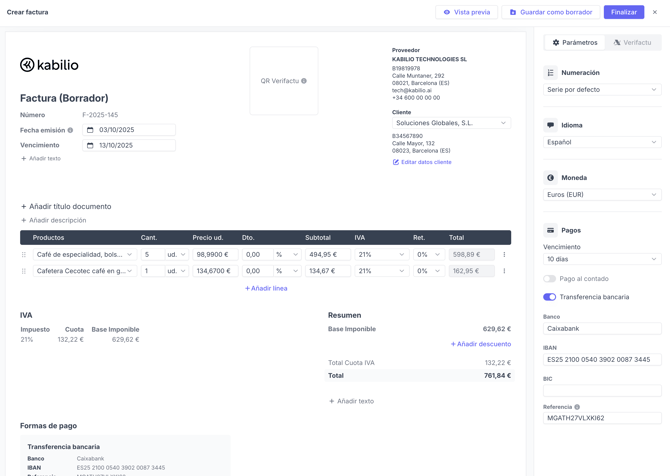Click the QR Verifactu info icon
The image size is (670, 476).
pyautogui.click(x=304, y=81)
